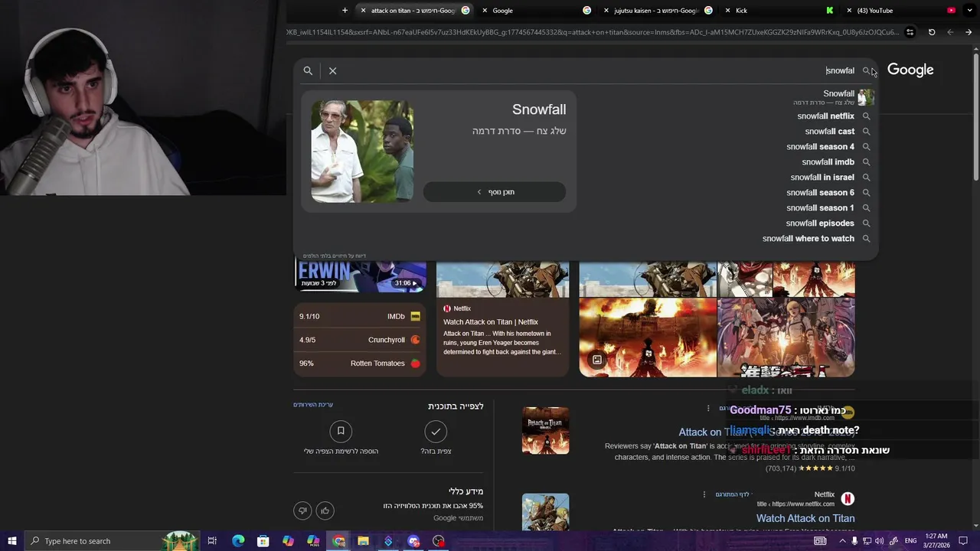
Task: Reload the page with refresh icon
Action: pyautogui.click(x=932, y=32)
